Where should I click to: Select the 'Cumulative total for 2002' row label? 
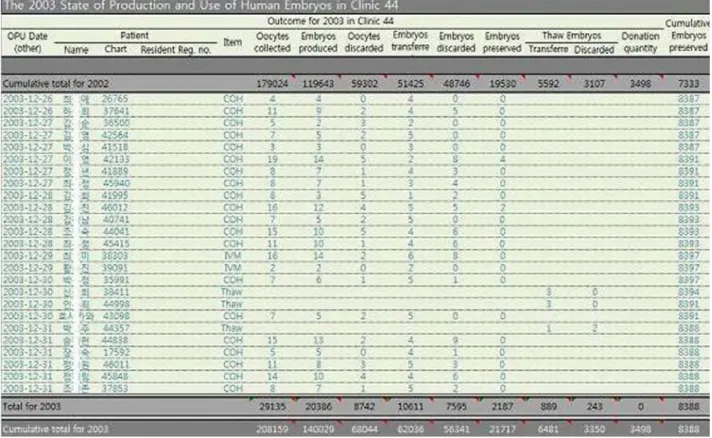tap(55, 84)
